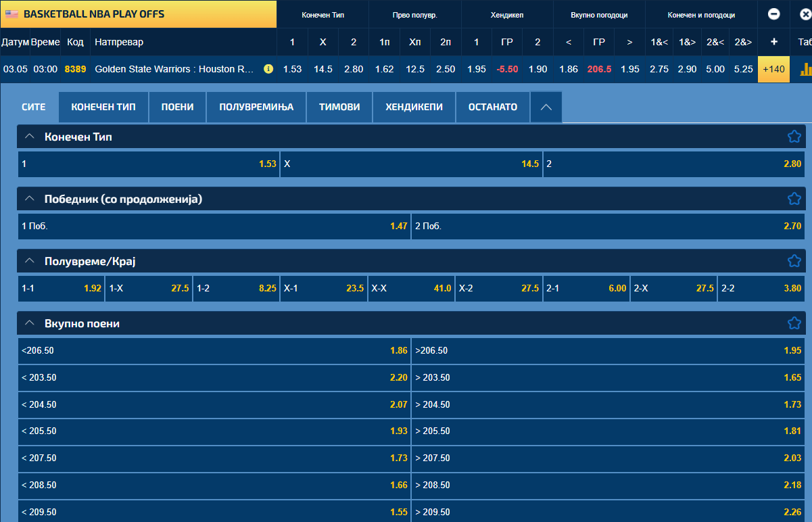Open the +140 more markets button
Viewport: 812px width, 522px height.
pos(774,69)
